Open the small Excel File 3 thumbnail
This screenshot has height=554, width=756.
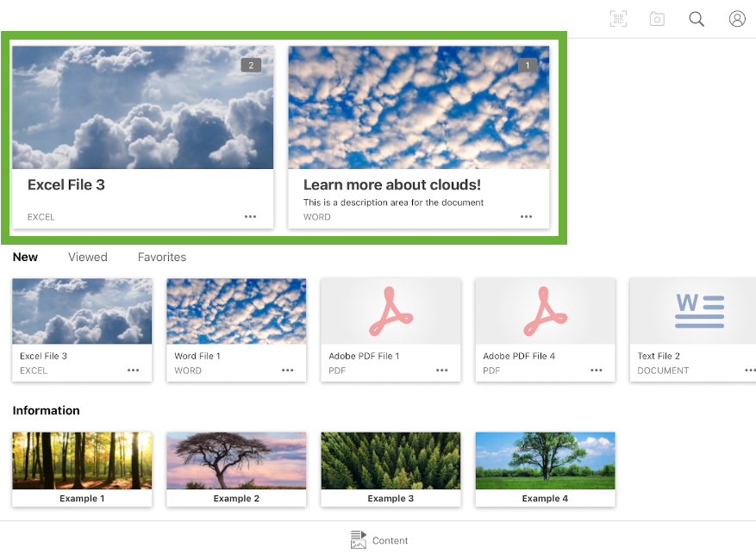pyautogui.click(x=82, y=311)
